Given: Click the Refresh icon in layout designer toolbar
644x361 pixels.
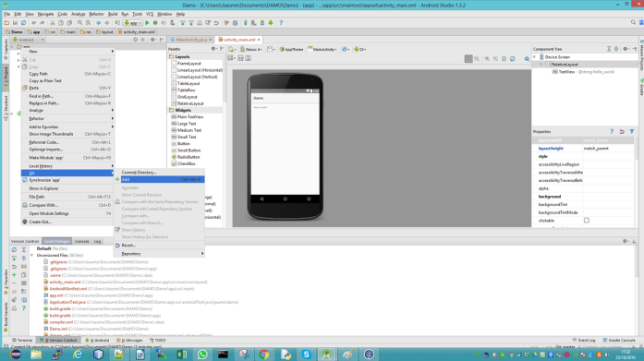Looking at the screenshot, I should [513, 59].
